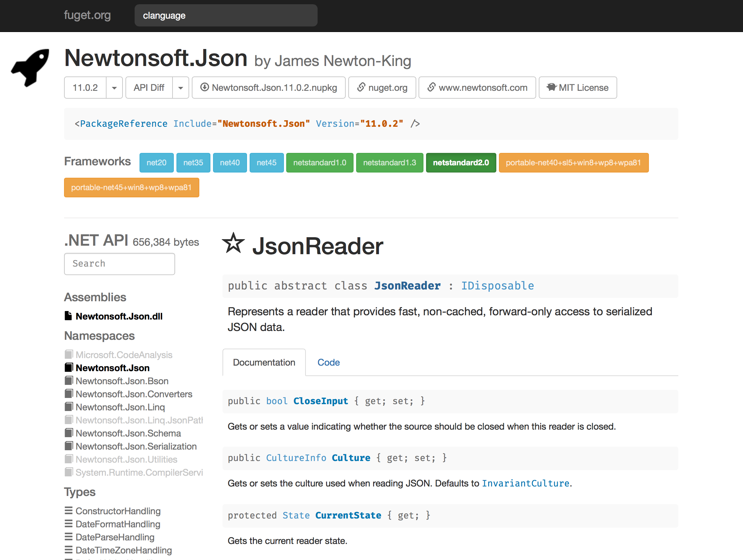
Task: Open the bool type link
Action: point(277,401)
